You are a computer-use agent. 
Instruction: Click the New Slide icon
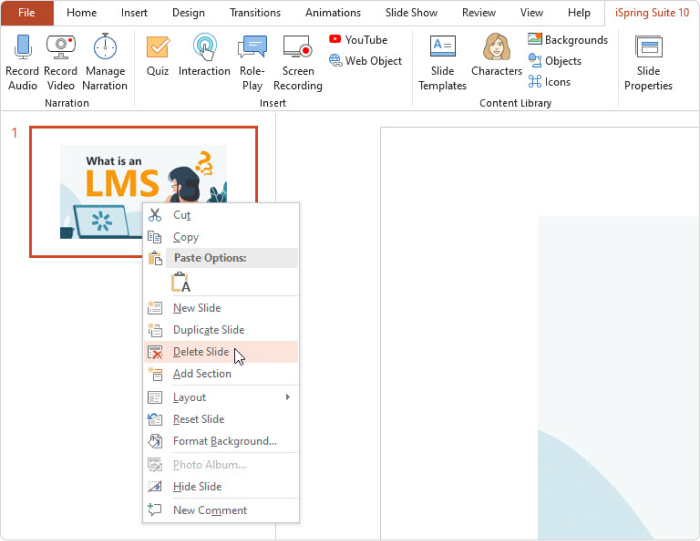tap(155, 308)
